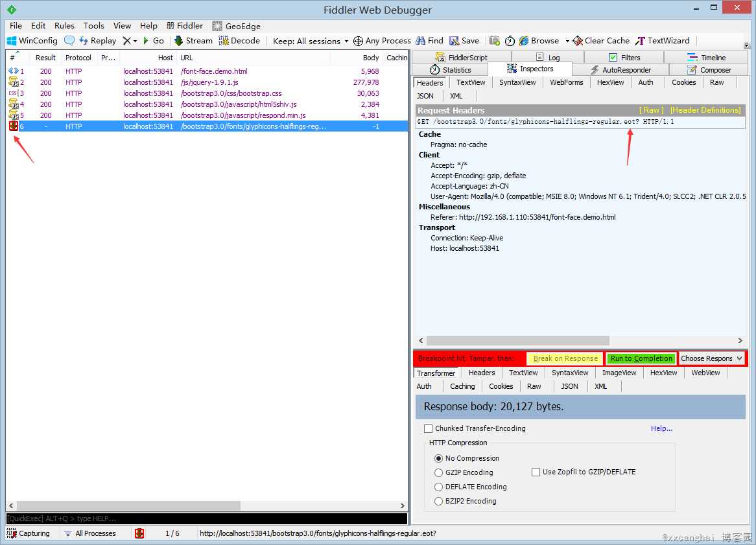Open the Rules menu
The width and height of the screenshot is (756, 545).
point(65,25)
